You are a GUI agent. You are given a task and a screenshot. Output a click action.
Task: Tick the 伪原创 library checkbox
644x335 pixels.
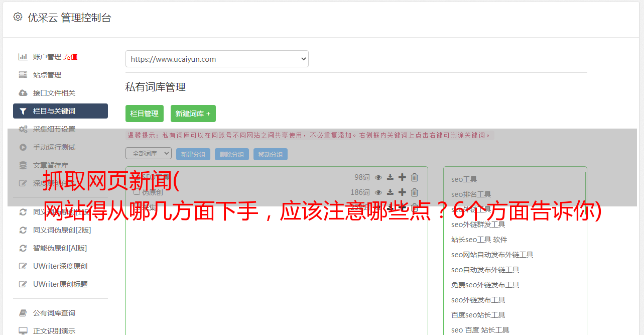click(137, 192)
